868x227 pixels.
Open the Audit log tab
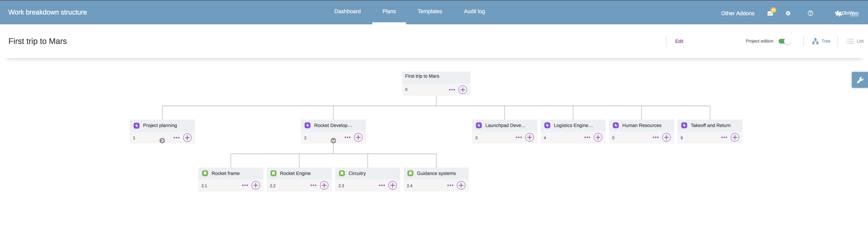point(474,11)
